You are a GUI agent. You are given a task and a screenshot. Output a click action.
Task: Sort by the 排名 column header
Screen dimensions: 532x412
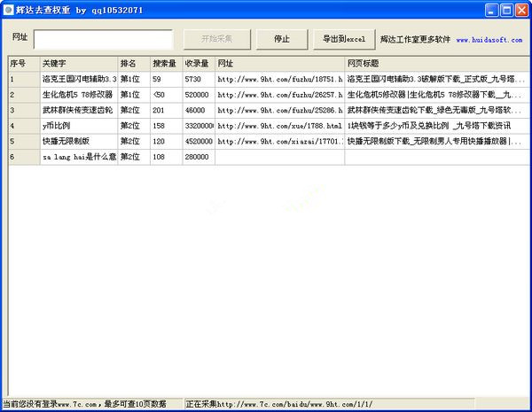[x=134, y=64]
